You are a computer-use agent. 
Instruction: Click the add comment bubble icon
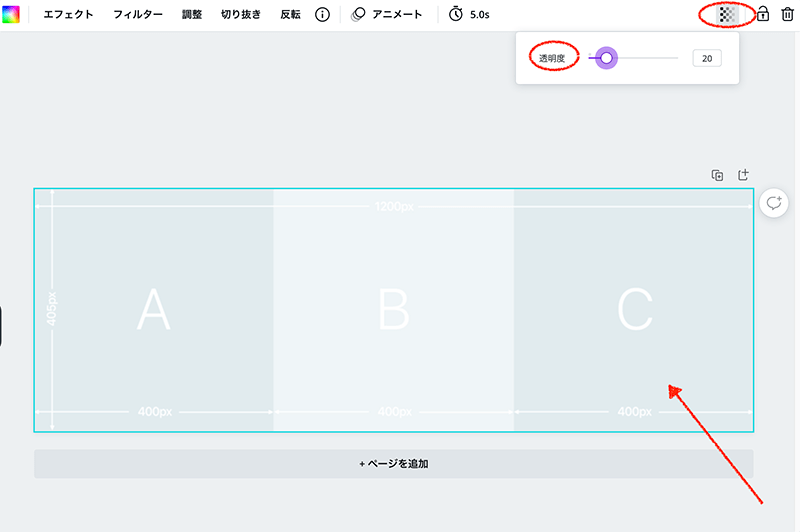773,203
